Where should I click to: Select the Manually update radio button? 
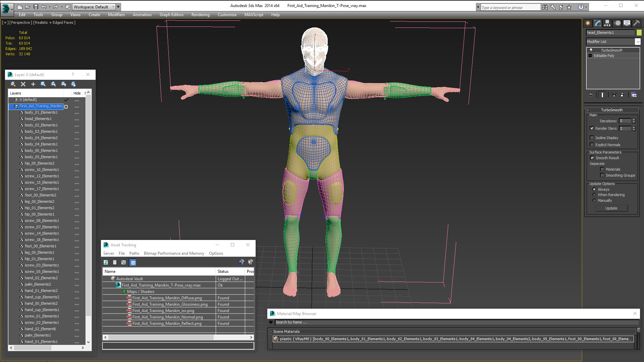click(x=594, y=200)
